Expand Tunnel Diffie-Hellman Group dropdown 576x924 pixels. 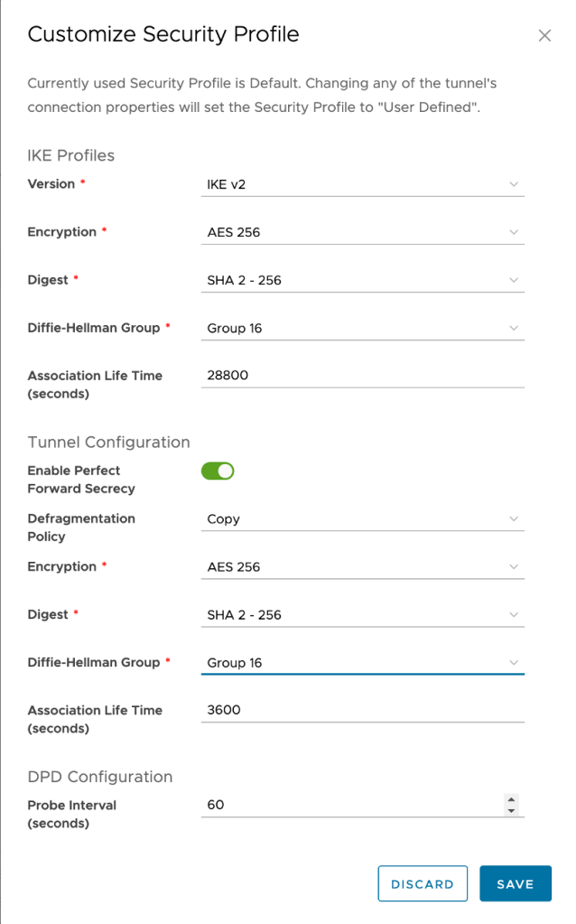[361, 663]
